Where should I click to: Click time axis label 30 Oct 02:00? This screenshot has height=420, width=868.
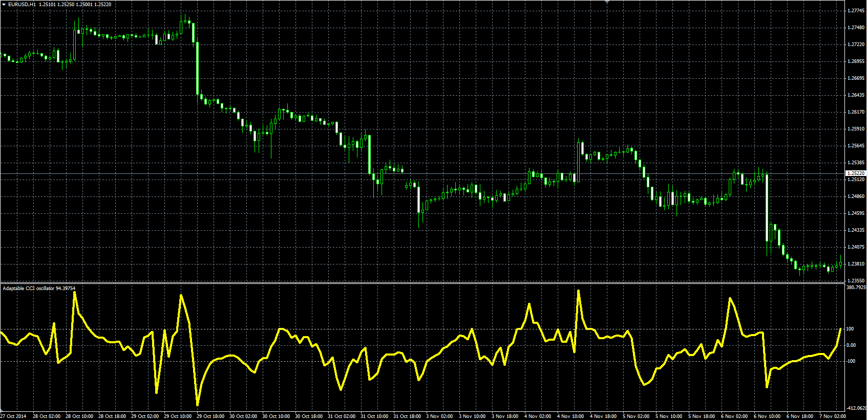click(x=243, y=416)
